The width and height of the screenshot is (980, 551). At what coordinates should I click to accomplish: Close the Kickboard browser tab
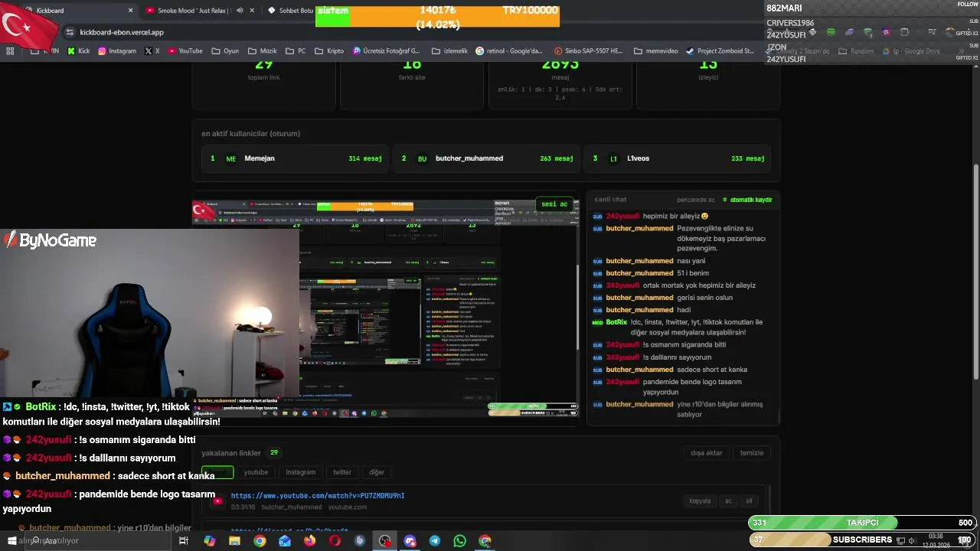tap(130, 11)
